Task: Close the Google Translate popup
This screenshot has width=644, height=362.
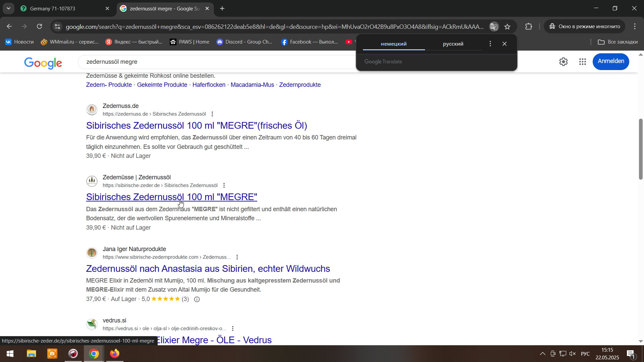Action: [504, 44]
